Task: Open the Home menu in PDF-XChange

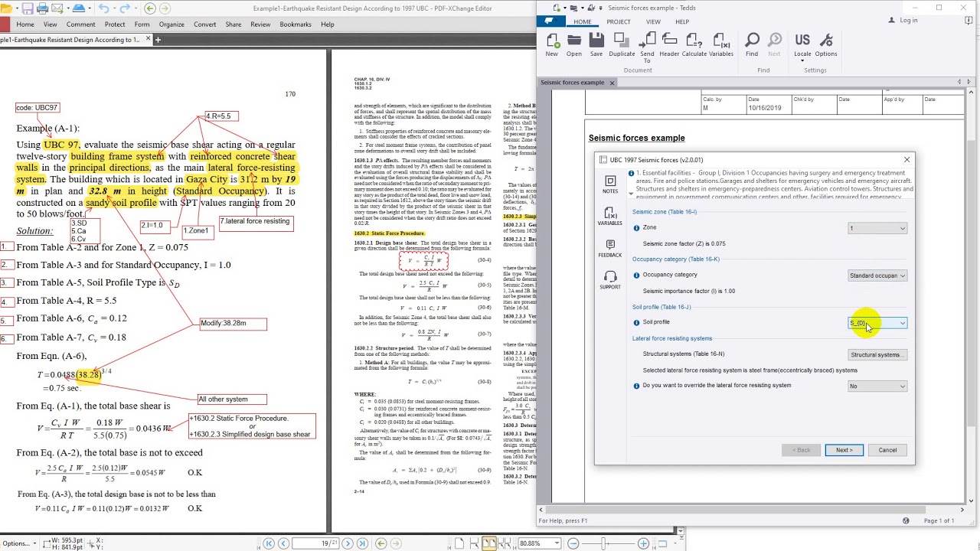Action: tap(25, 24)
